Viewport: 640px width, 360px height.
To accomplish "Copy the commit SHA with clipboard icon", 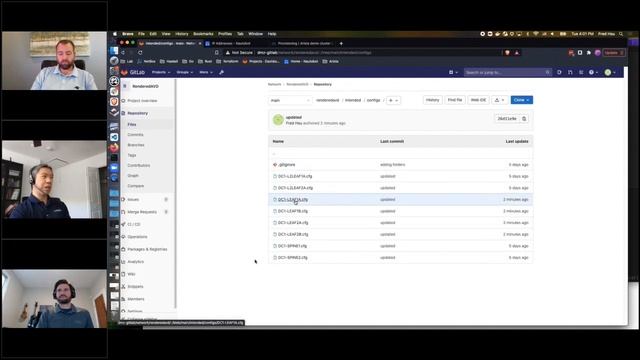I will click(524, 119).
